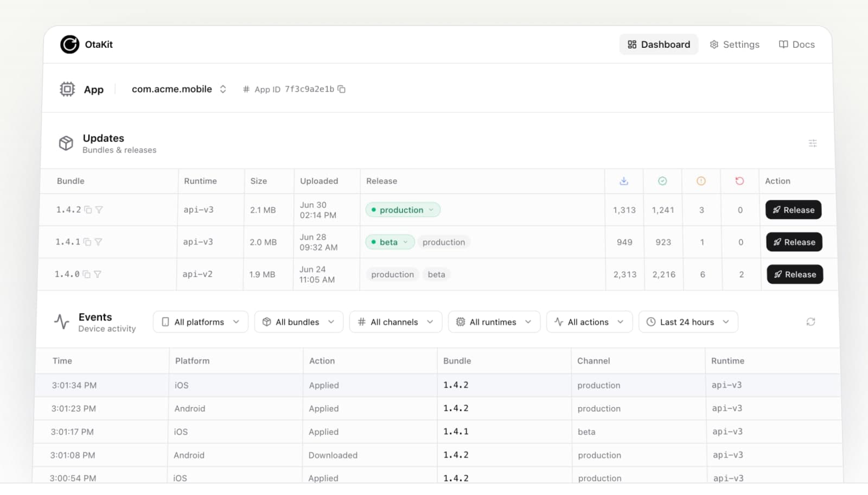This screenshot has height=495, width=868.
Task: Click the rollbacks column header icon
Action: pyautogui.click(x=739, y=181)
